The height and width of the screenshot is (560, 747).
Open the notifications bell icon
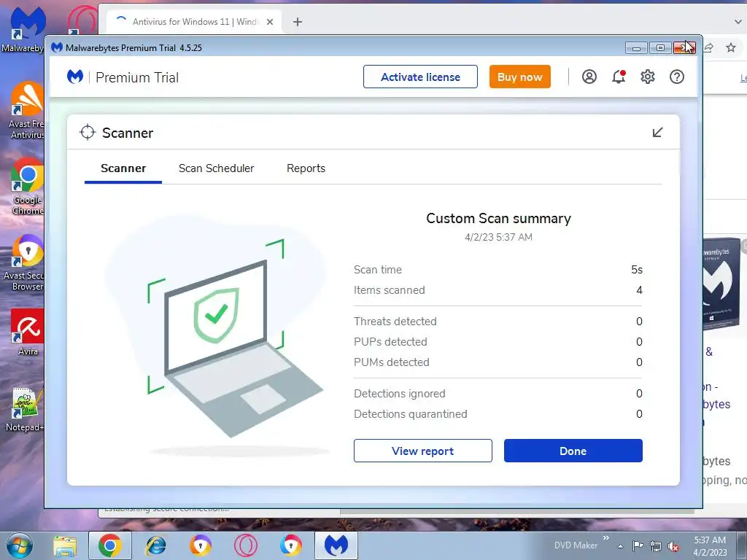tap(619, 77)
